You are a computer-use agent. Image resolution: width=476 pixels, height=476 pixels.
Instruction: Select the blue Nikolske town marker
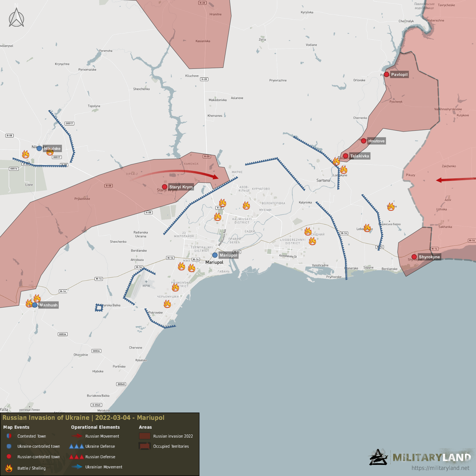click(x=39, y=148)
